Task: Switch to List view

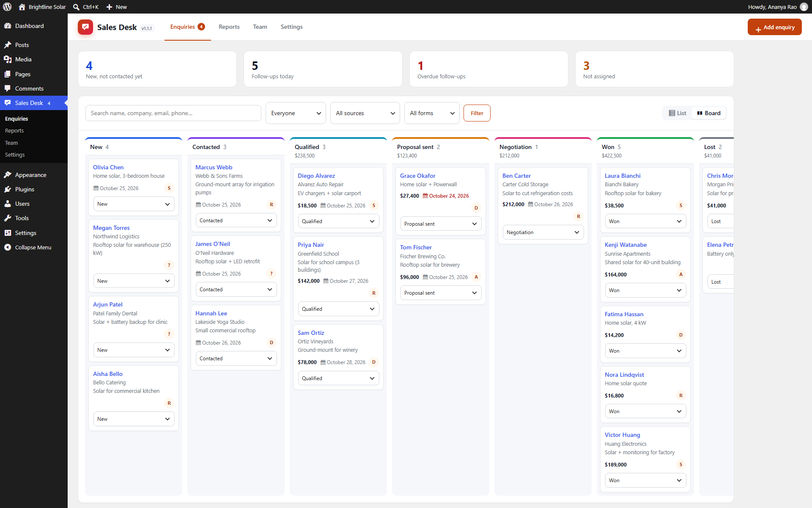Action: (x=678, y=113)
